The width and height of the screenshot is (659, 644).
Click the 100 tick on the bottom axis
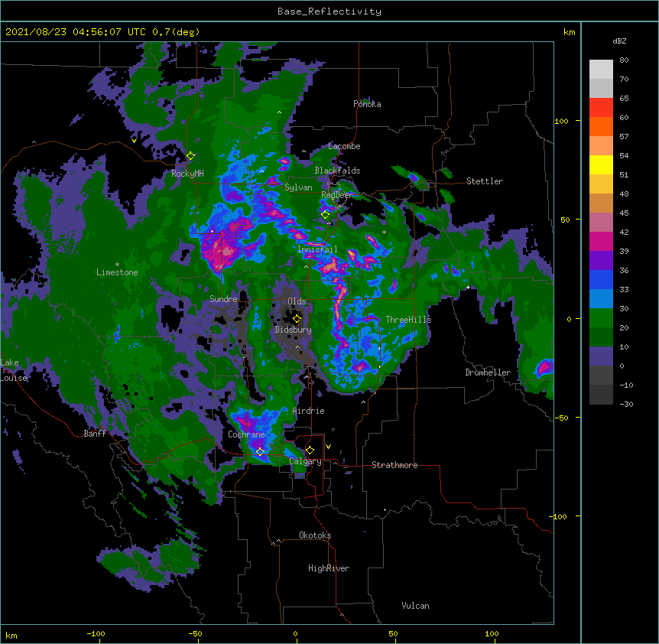(x=492, y=633)
